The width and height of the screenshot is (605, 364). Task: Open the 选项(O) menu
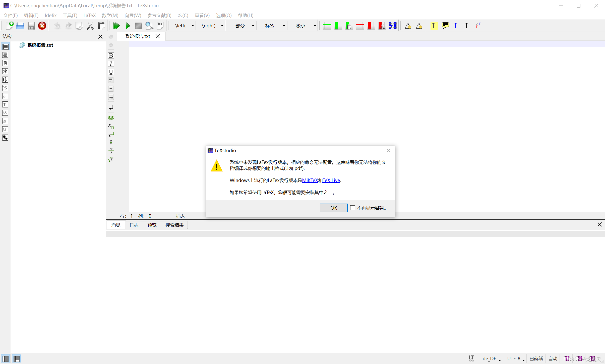224,15
